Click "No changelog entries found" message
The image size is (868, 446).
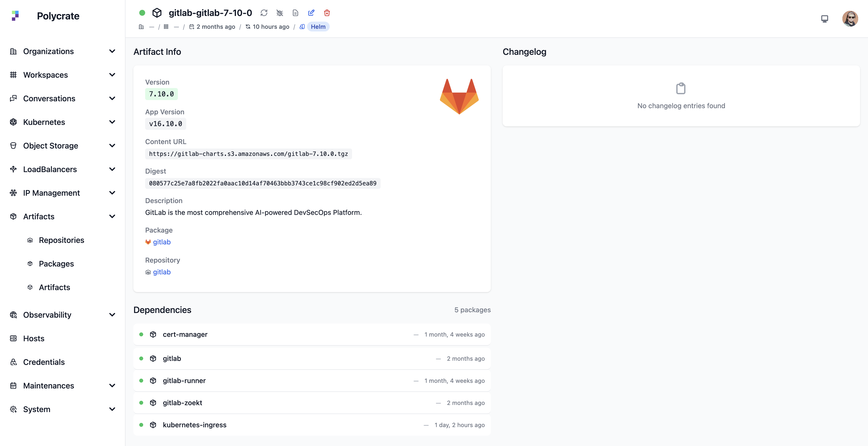click(x=681, y=106)
